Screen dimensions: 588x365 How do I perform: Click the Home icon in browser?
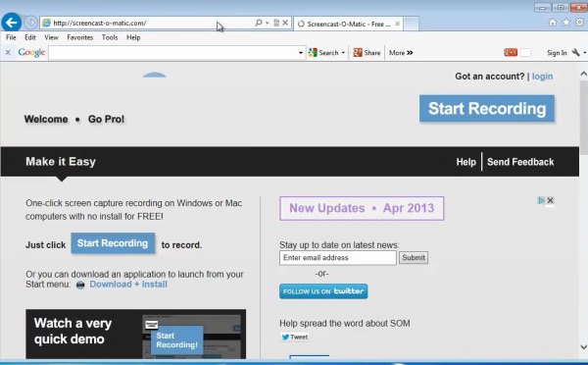tap(553, 23)
